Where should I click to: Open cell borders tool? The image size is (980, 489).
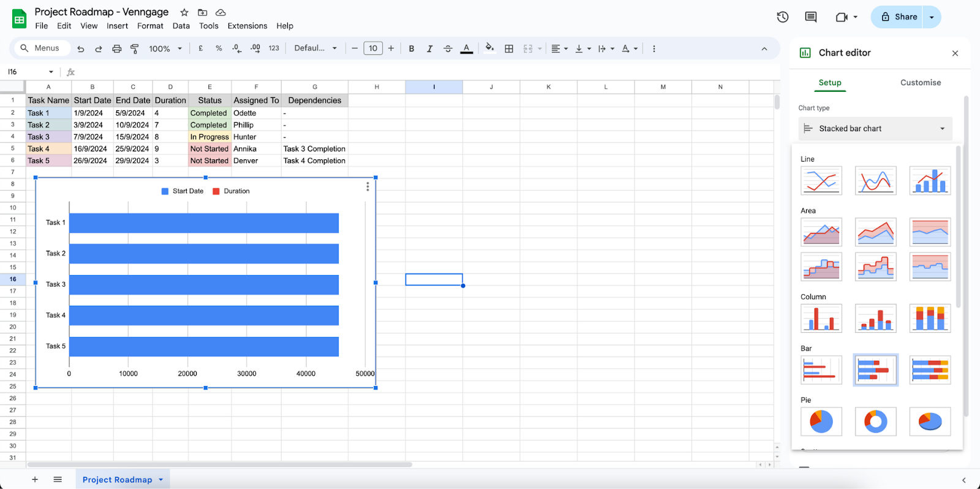point(509,48)
